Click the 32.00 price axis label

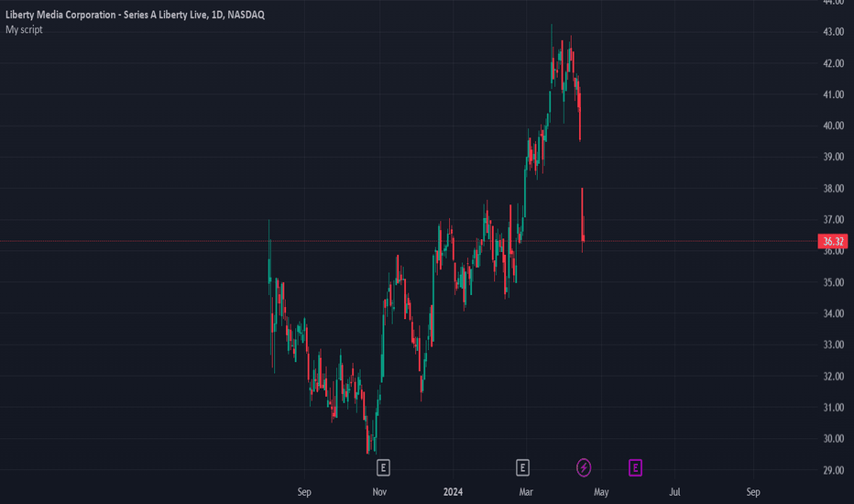[833, 376]
